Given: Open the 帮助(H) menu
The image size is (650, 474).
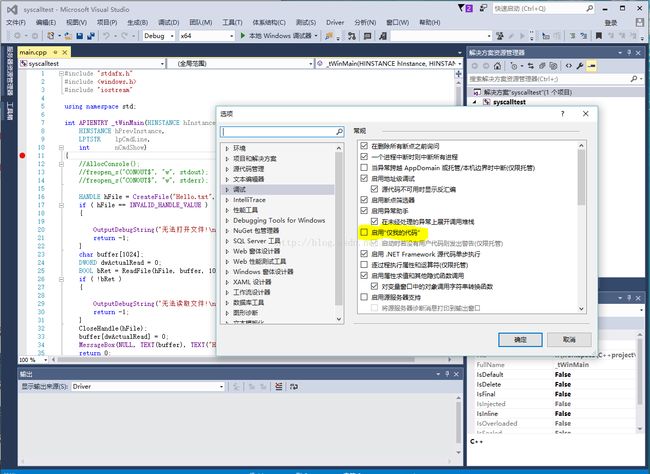Looking at the screenshot, I should click(429, 22).
